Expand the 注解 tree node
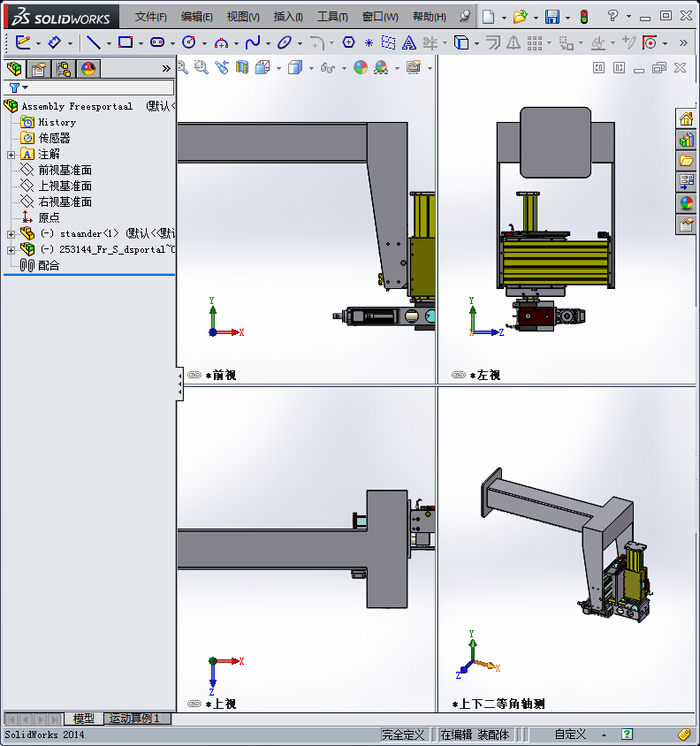Screen dimensions: 700x746 tap(11, 155)
